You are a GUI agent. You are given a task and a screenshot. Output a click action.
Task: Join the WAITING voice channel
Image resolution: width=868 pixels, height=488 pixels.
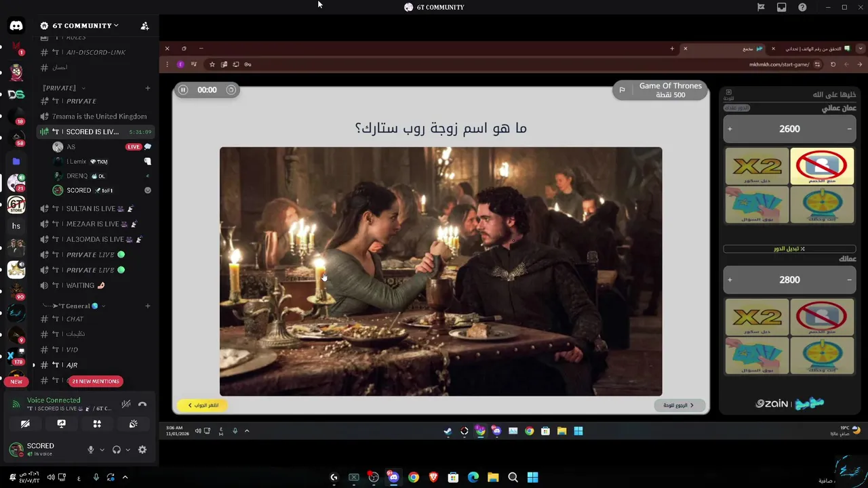coord(95,285)
